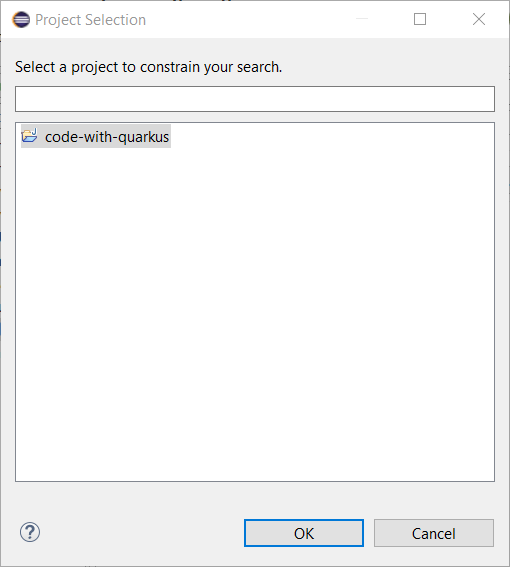
Task: Click blank title bar area beside title
Action: pyautogui.click(x=250, y=20)
